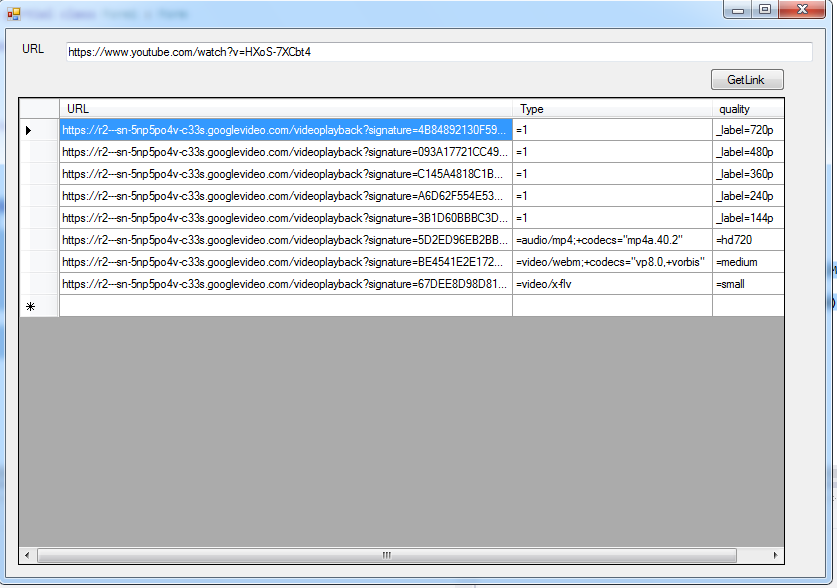Select URL cell with signature=A6D62F554E53

pyautogui.click(x=286, y=196)
